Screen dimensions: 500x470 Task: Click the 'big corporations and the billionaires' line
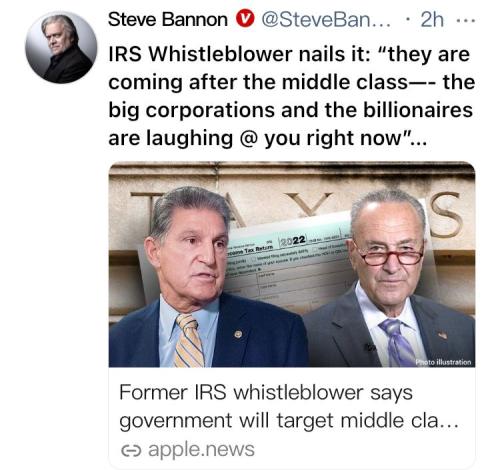point(291,110)
